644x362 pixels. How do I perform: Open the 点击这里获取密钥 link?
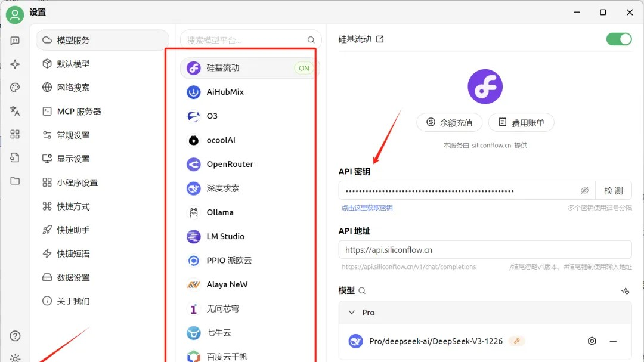point(367,208)
